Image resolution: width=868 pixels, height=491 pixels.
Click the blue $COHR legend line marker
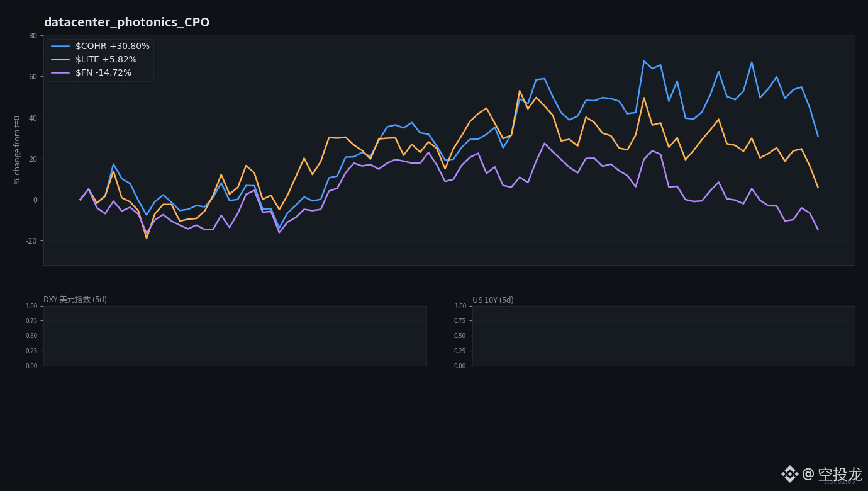[60, 46]
